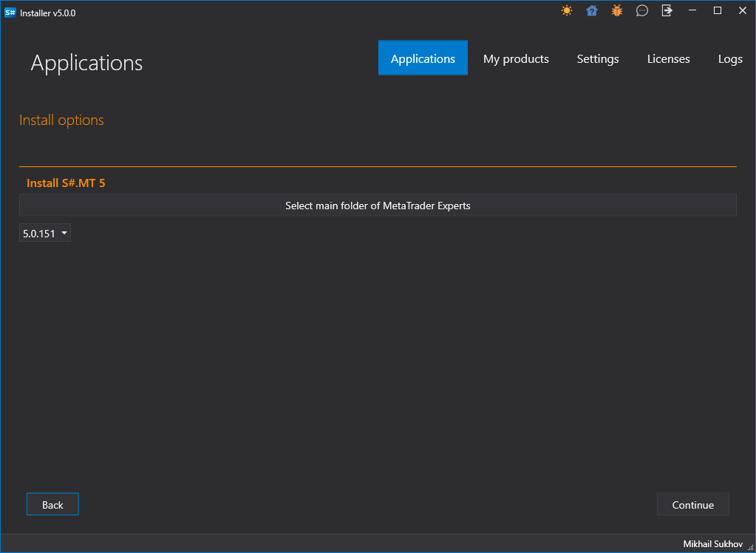This screenshot has height=553, width=756.
Task: Open the My products tab
Action: tap(516, 59)
